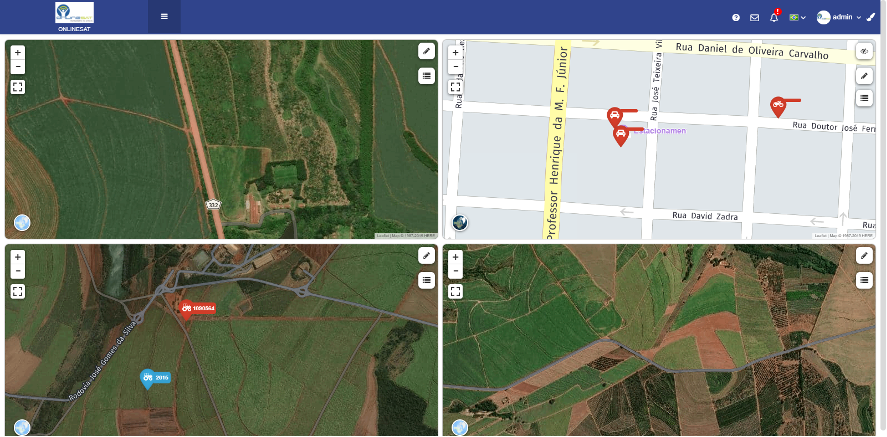Expand the Brazil flag language dropdown
This screenshot has width=887, height=437.
pyautogui.click(x=797, y=18)
